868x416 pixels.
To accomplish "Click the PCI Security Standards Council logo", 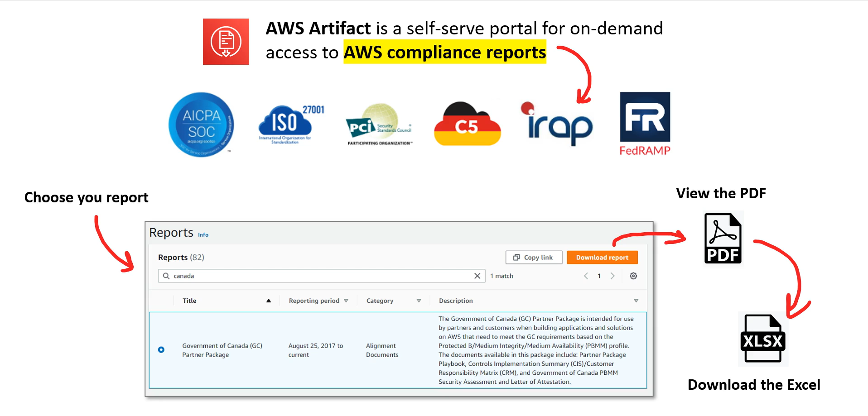I will pos(380,124).
